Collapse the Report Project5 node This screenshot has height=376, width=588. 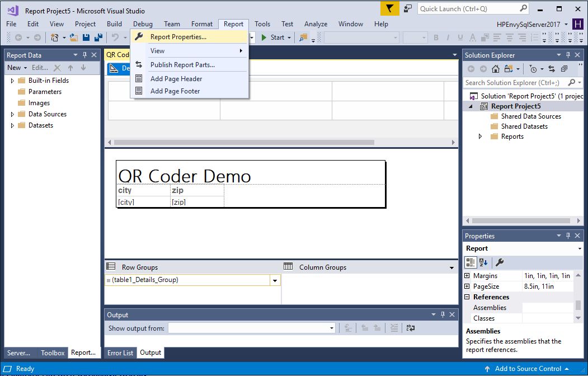(471, 106)
